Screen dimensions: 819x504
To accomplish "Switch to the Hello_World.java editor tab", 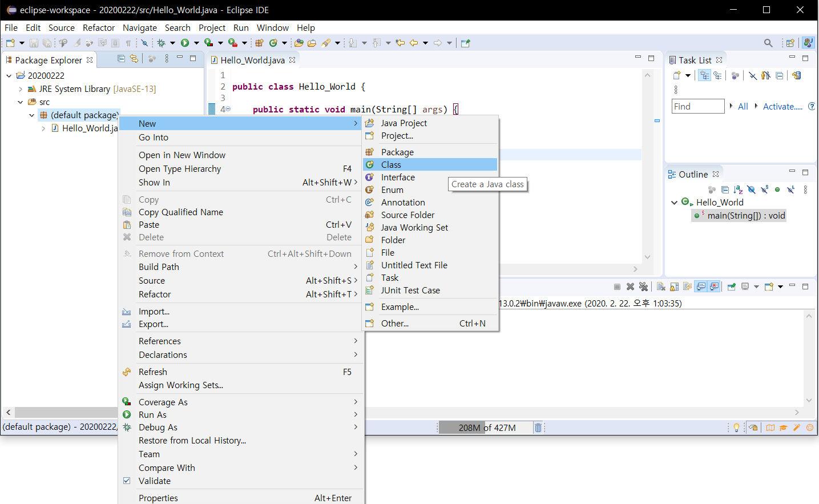I will click(x=252, y=60).
